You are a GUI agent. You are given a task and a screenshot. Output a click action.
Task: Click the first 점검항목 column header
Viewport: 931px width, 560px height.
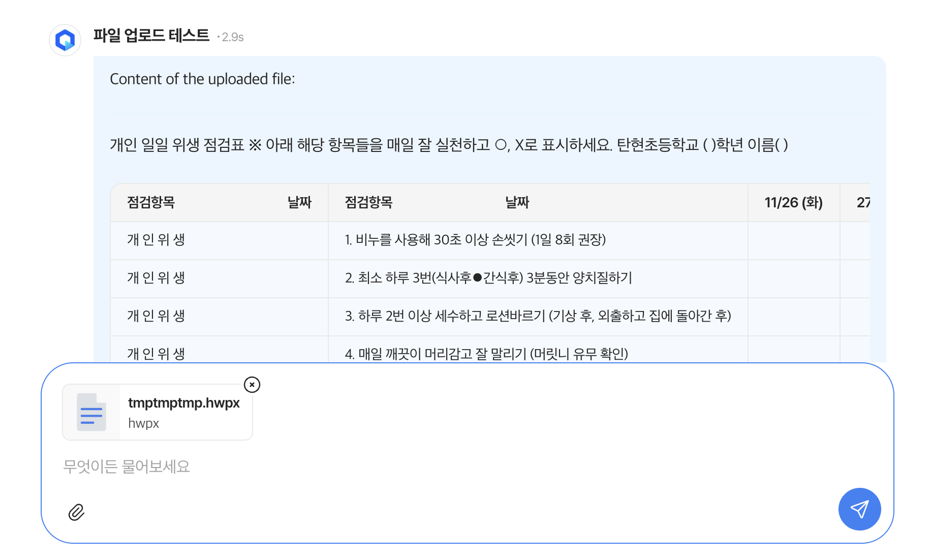click(151, 203)
